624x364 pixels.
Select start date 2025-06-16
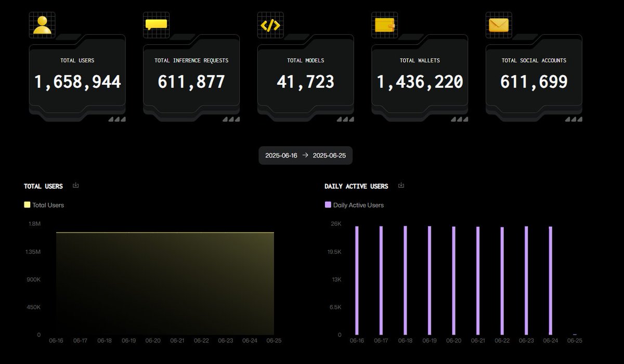click(x=281, y=155)
